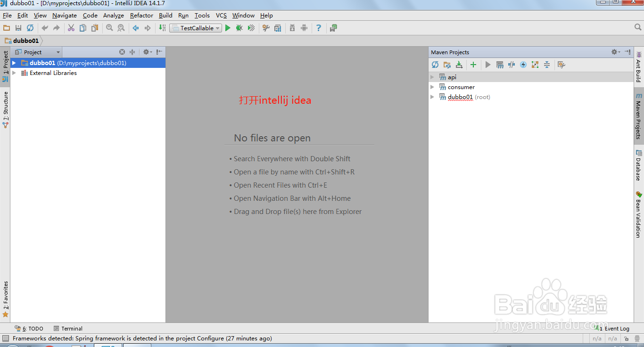This screenshot has height=347, width=644.
Task: Toggle tool window bars icon in status bar
Action: [6, 339]
